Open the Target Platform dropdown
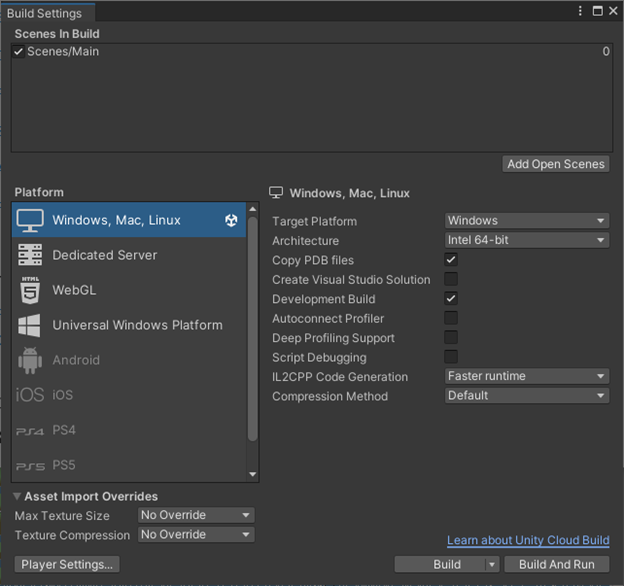624x586 pixels. pyautogui.click(x=526, y=221)
